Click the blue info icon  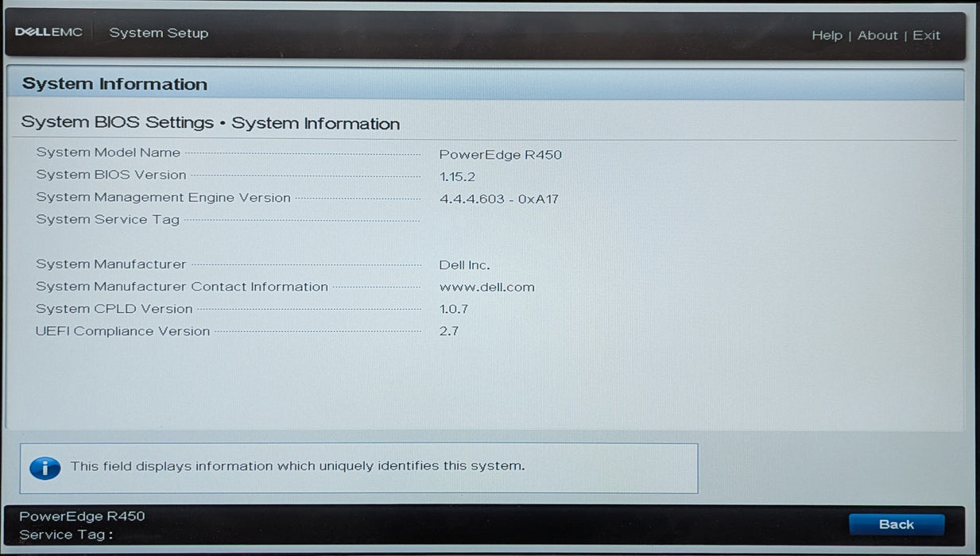[45, 468]
